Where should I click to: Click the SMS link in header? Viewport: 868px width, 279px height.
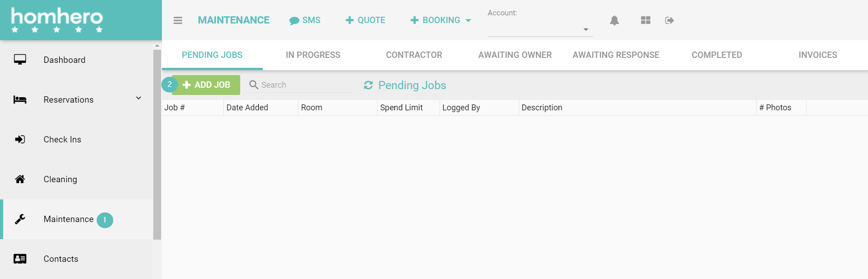click(305, 20)
